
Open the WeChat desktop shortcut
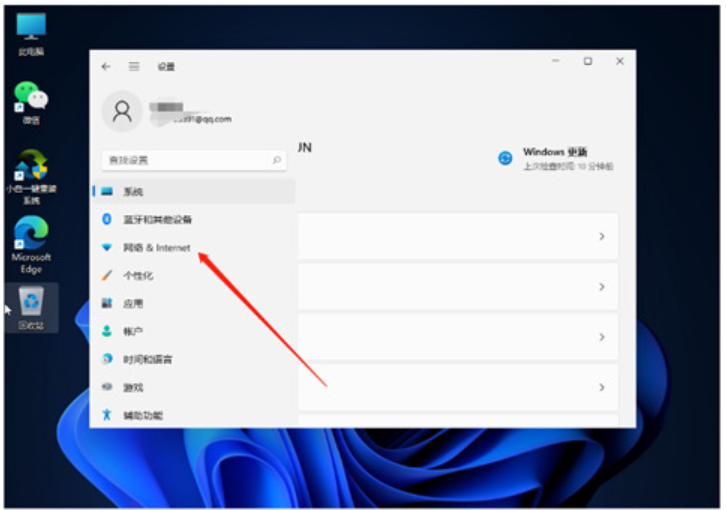coord(31,103)
